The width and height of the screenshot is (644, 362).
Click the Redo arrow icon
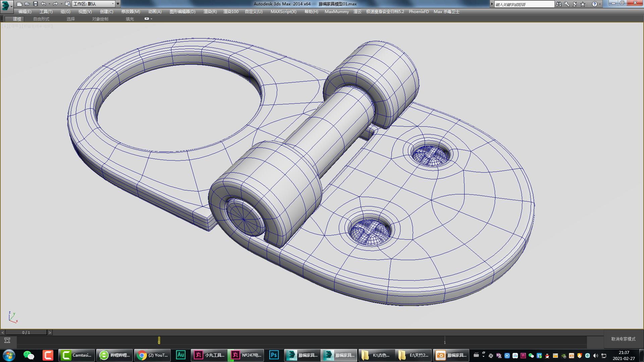(55, 4)
